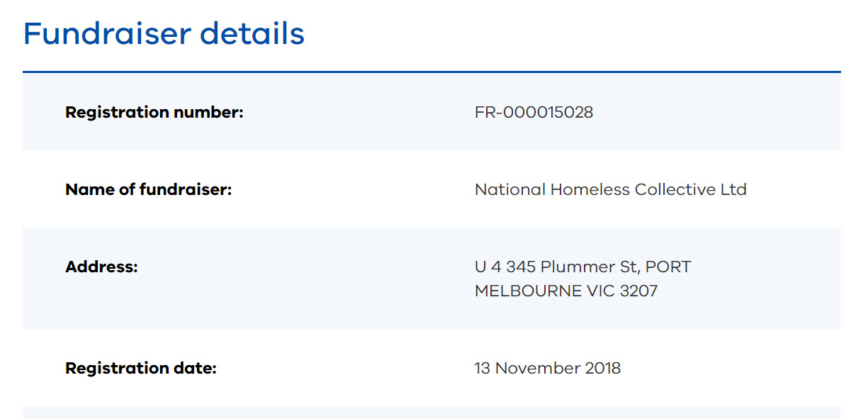Image resolution: width=868 pixels, height=419 pixels.
Task: Select the Address label
Action: coord(101,267)
